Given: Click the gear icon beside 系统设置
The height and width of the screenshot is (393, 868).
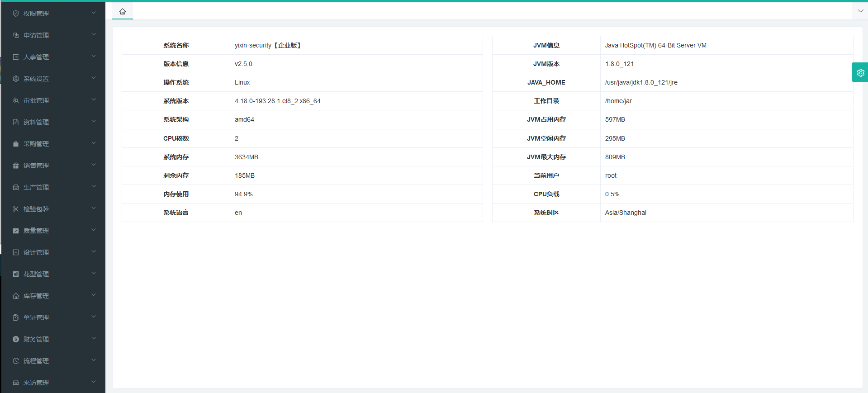Looking at the screenshot, I should (16, 79).
